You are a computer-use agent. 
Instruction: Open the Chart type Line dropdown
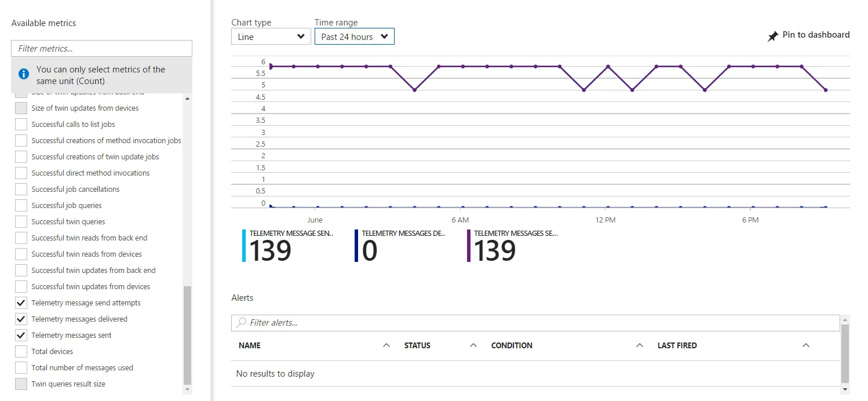click(x=271, y=37)
